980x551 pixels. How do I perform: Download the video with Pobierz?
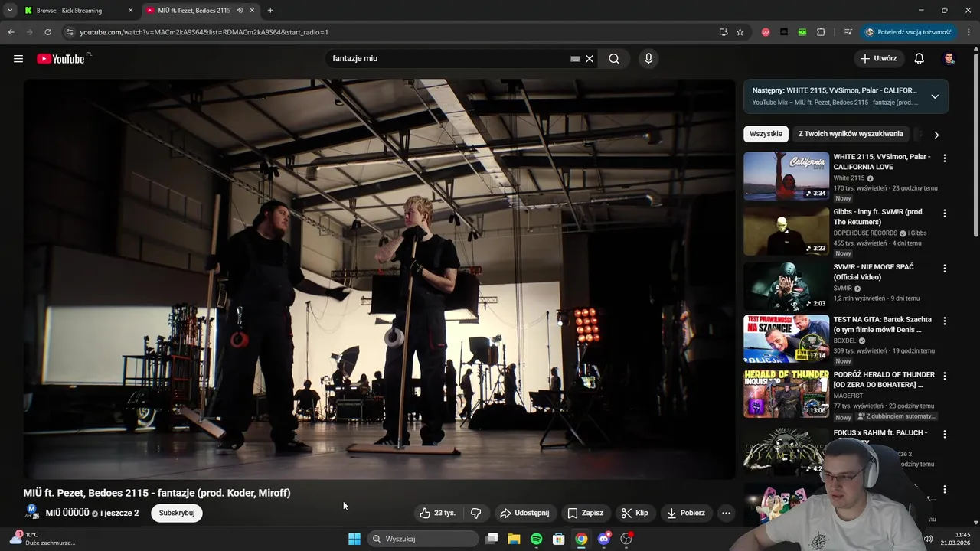(x=686, y=513)
